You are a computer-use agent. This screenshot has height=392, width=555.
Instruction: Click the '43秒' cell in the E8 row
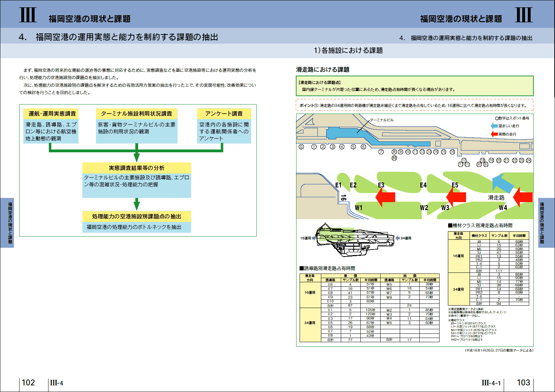click(370, 336)
